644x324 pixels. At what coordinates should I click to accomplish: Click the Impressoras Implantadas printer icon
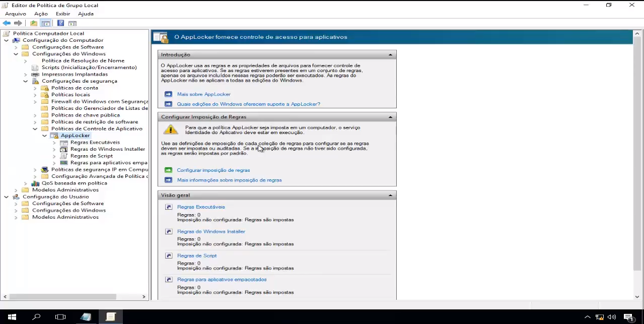click(35, 74)
